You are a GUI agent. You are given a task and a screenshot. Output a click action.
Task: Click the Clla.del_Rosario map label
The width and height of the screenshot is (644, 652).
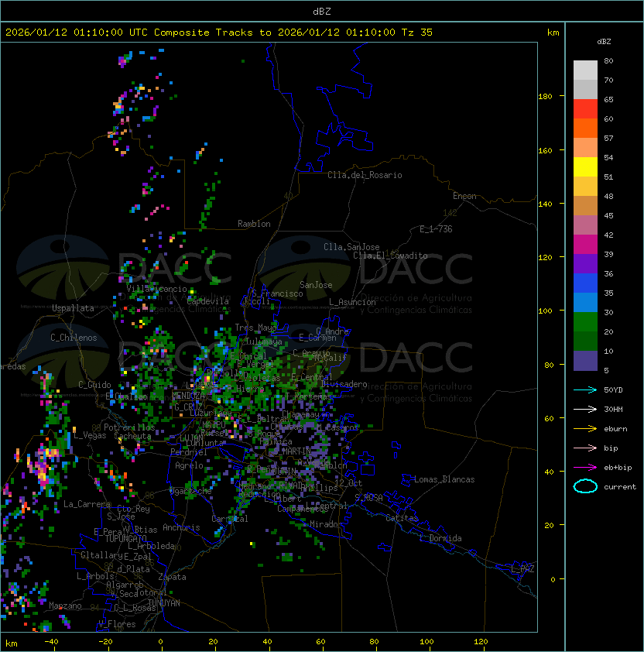coord(365,175)
